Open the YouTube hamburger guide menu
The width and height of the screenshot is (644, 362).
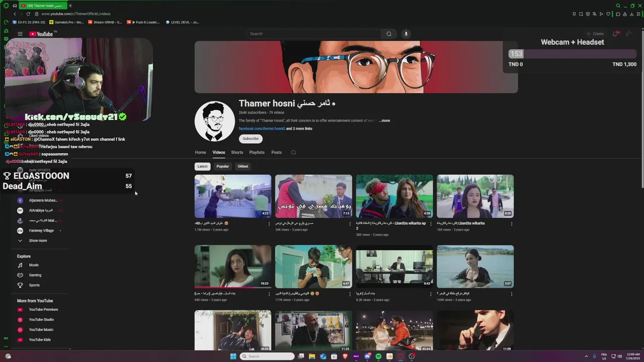tap(20, 34)
